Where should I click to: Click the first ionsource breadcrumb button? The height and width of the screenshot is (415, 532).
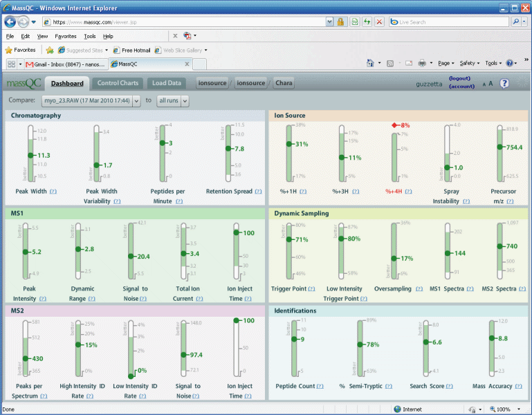pyautogui.click(x=212, y=83)
